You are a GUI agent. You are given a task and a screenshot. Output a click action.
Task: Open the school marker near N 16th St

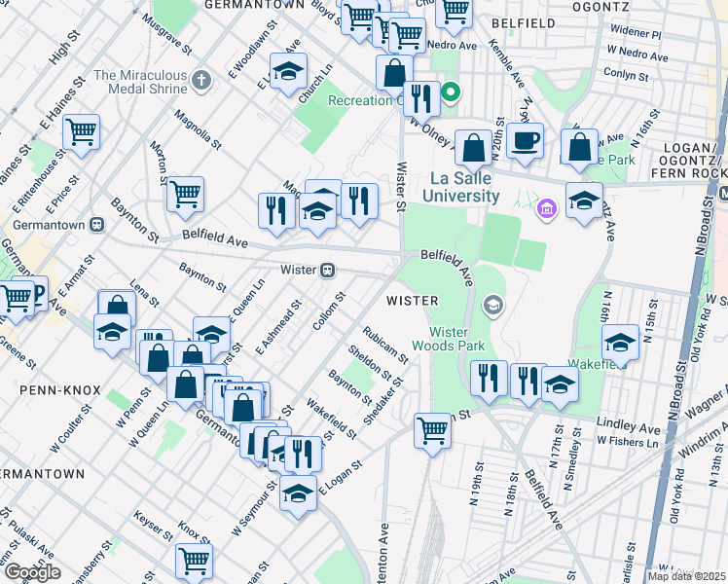coord(620,345)
